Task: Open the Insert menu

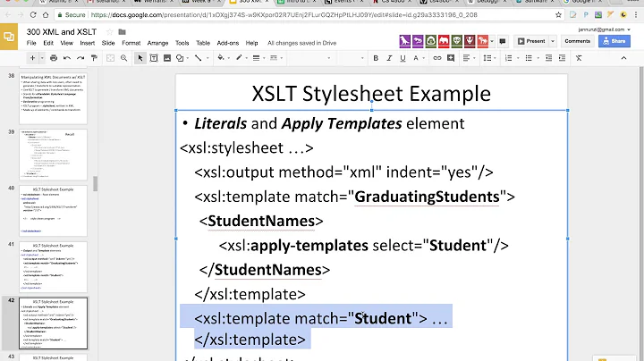Action: click(87, 43)
